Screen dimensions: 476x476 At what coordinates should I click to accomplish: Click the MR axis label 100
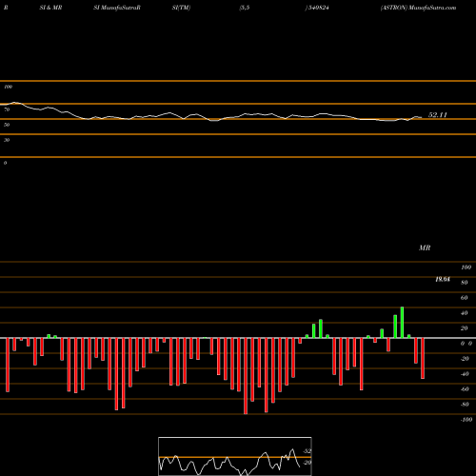[x=466, y=268]
